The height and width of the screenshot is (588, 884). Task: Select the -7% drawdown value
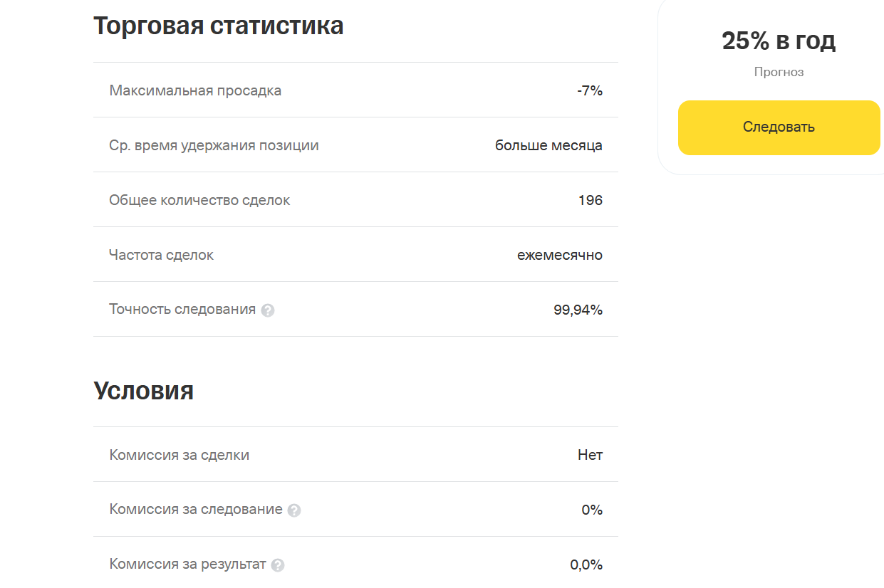591,90
